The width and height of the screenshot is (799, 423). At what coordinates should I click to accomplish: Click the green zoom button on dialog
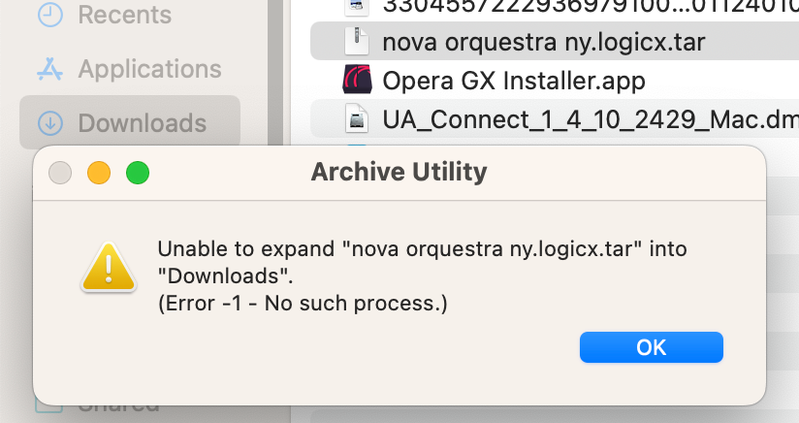(137, 172)
